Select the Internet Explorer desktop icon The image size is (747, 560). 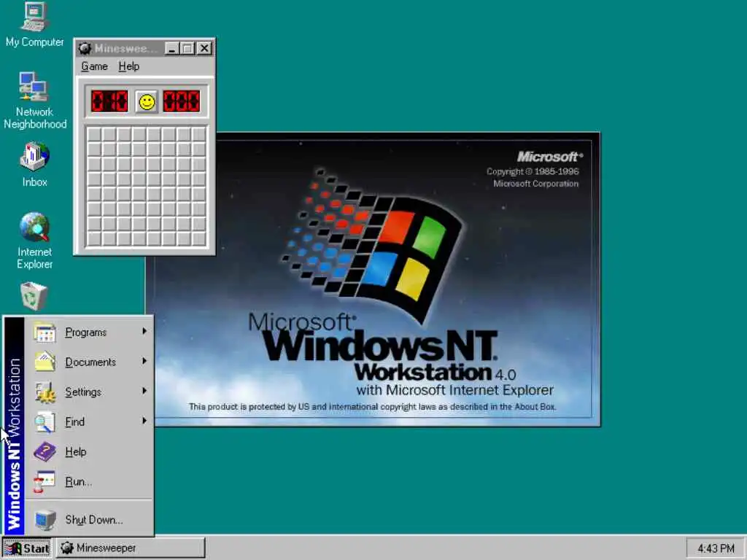click(34, 241)
